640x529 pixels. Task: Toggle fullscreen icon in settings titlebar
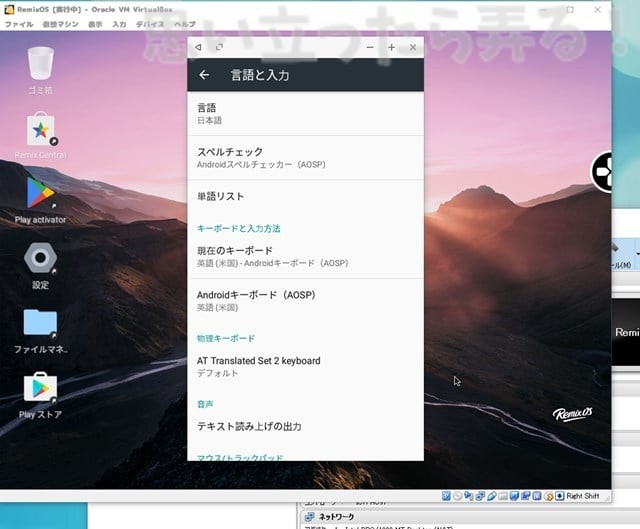(x=219, y=47)
